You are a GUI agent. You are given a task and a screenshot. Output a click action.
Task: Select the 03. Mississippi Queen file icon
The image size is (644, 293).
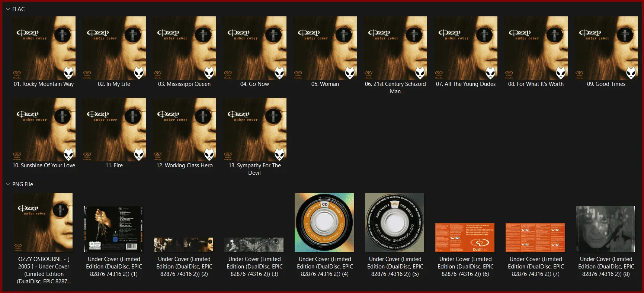point(185,48)
